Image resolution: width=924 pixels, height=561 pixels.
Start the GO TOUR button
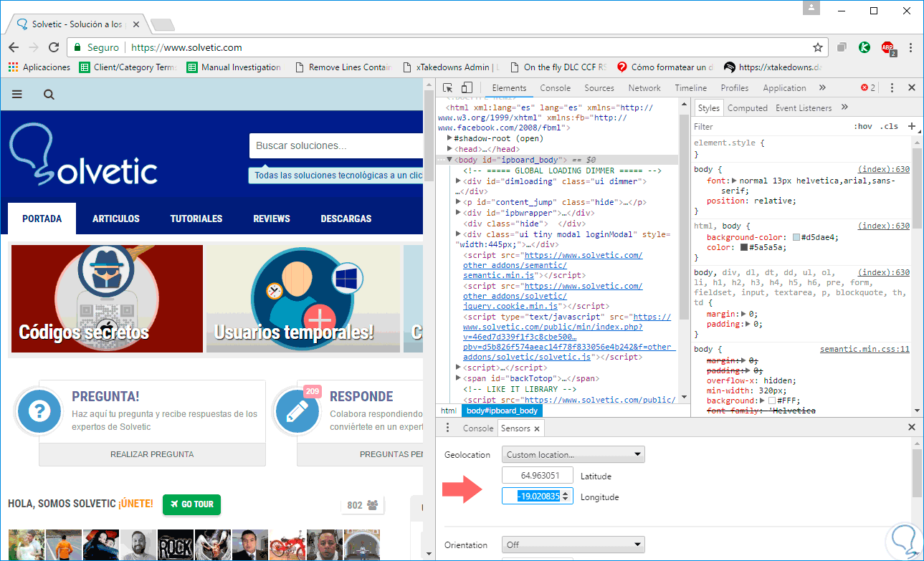click(191, 504)
